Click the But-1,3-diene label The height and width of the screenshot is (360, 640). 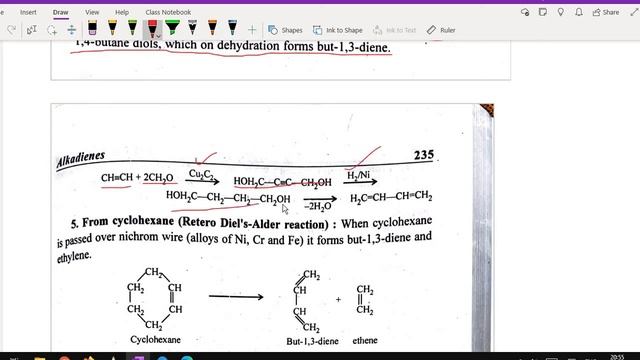point(312,341)
